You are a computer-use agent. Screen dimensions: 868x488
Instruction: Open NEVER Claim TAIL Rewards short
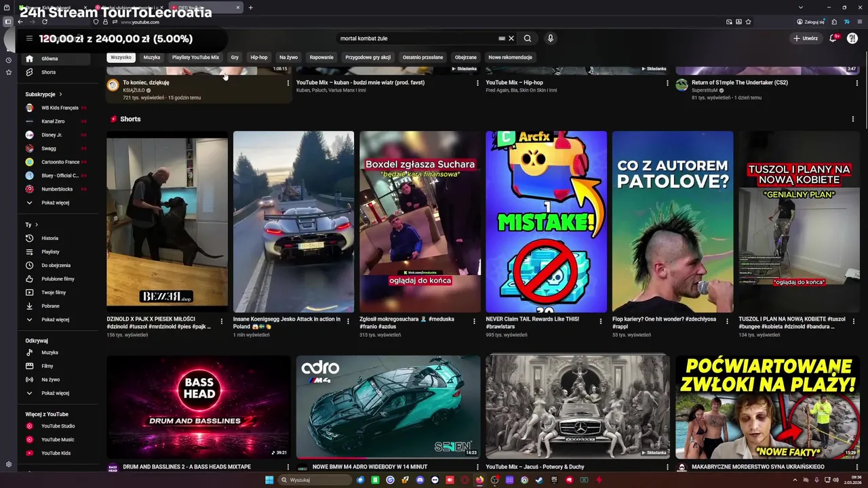pyautogui.click(x=546, y=222)
